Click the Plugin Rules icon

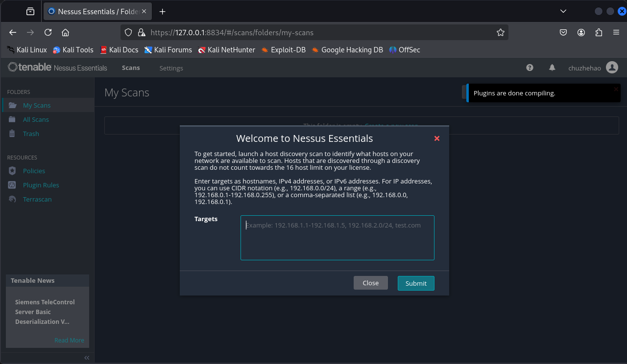click(12, 185)
